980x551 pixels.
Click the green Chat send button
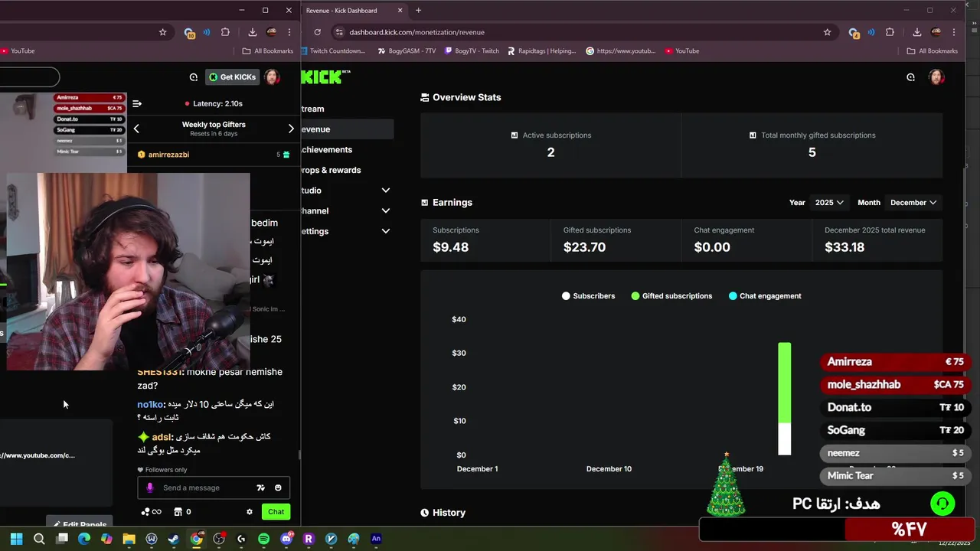276,512
